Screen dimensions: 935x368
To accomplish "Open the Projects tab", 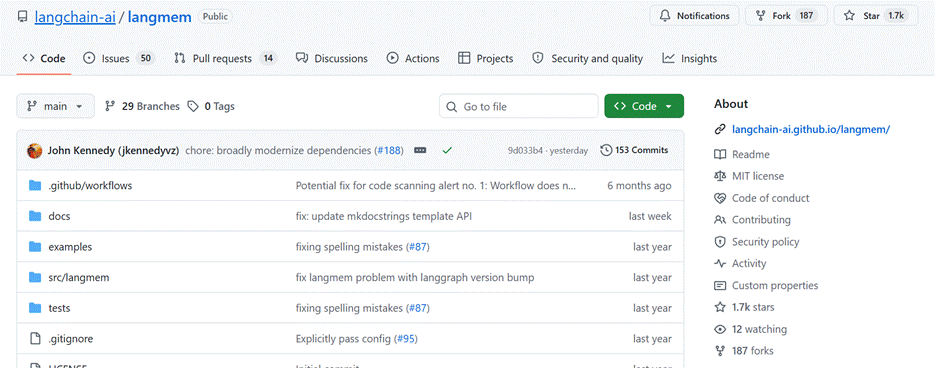I will 485,58.
